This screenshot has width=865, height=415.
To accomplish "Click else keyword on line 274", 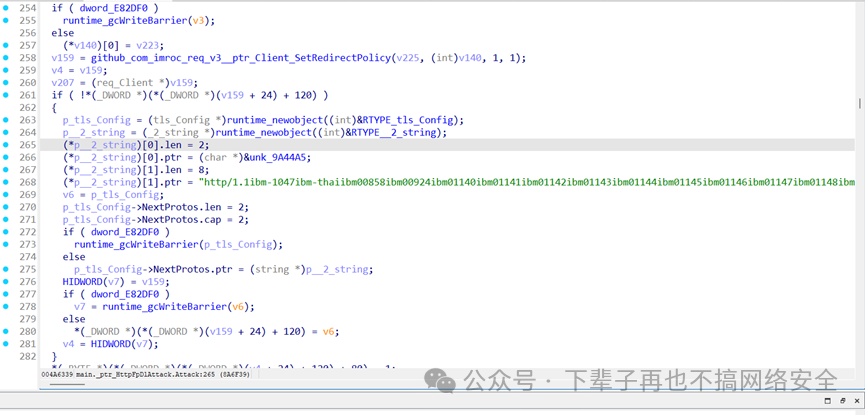I will [x=74, y=257].
